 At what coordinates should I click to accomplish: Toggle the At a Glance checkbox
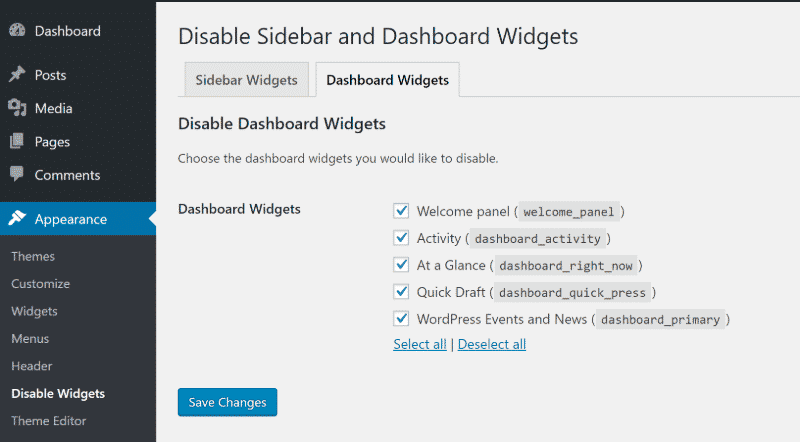pos(402,265)
